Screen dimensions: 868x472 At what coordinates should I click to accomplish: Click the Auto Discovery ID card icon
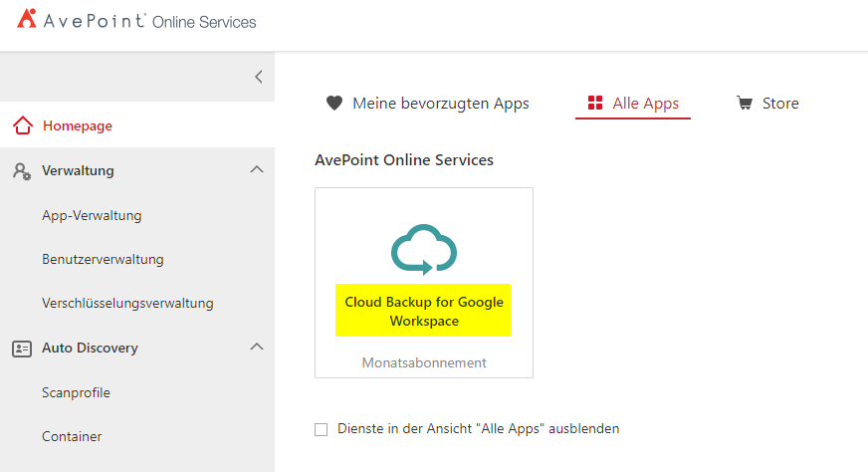click(22, 349)
